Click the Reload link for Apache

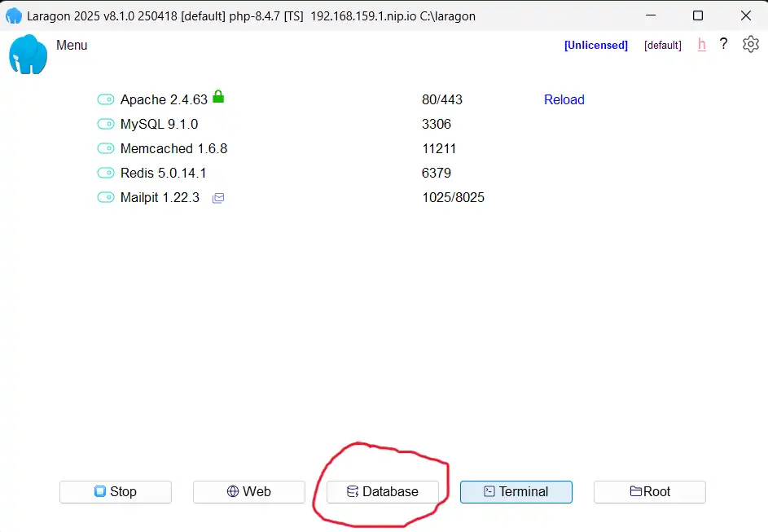(564, 99)
